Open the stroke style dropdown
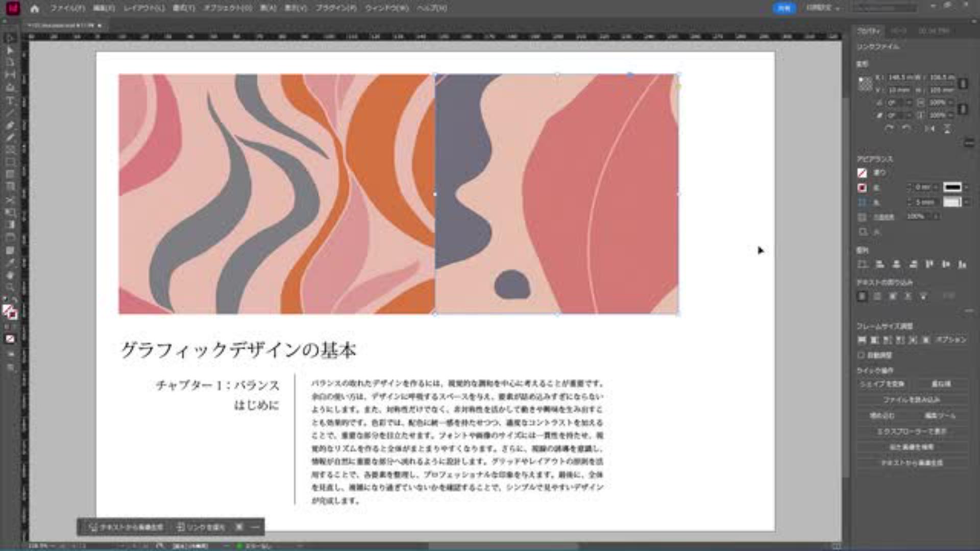Screen dimensions: 980x551 click(966, 187)
